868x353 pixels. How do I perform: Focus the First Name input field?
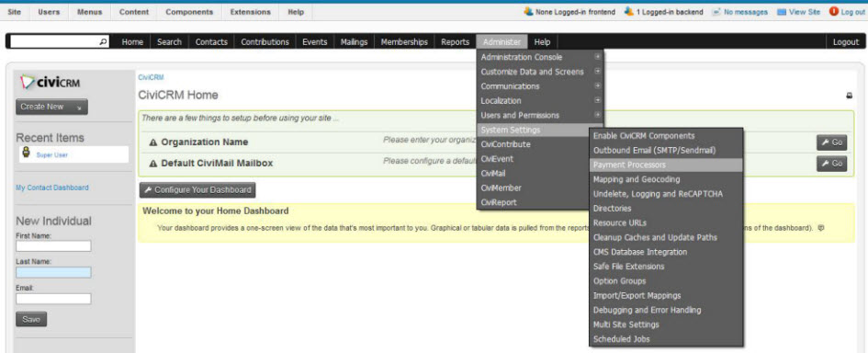(53, 246)
